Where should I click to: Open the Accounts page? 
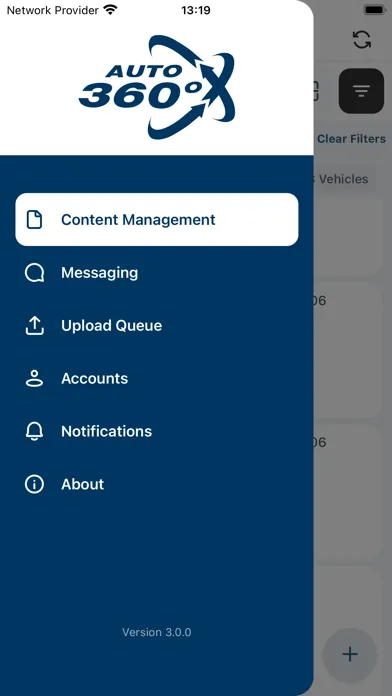(x=157, y=378)
